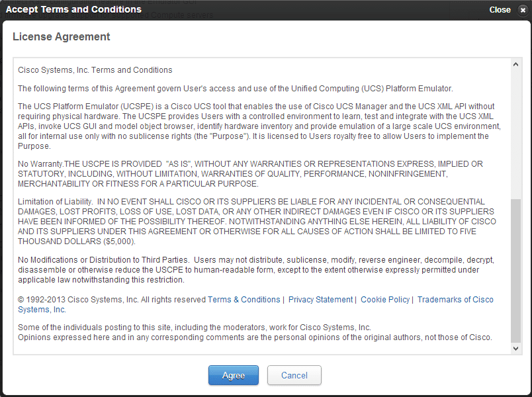Image resolution: width=532 pixels, height=397 pixels.
Task: Click the No Modifications or Distribution paragraph
Action: [255, 269]
